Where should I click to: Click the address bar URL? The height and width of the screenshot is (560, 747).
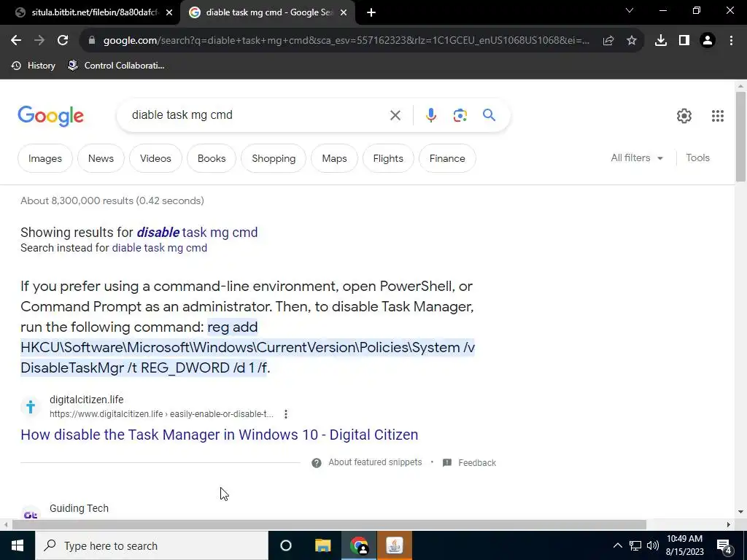(x=347, y=41)
